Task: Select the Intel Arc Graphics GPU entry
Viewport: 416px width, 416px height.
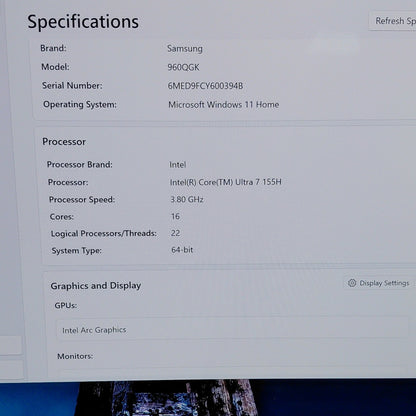Action: 232,330
